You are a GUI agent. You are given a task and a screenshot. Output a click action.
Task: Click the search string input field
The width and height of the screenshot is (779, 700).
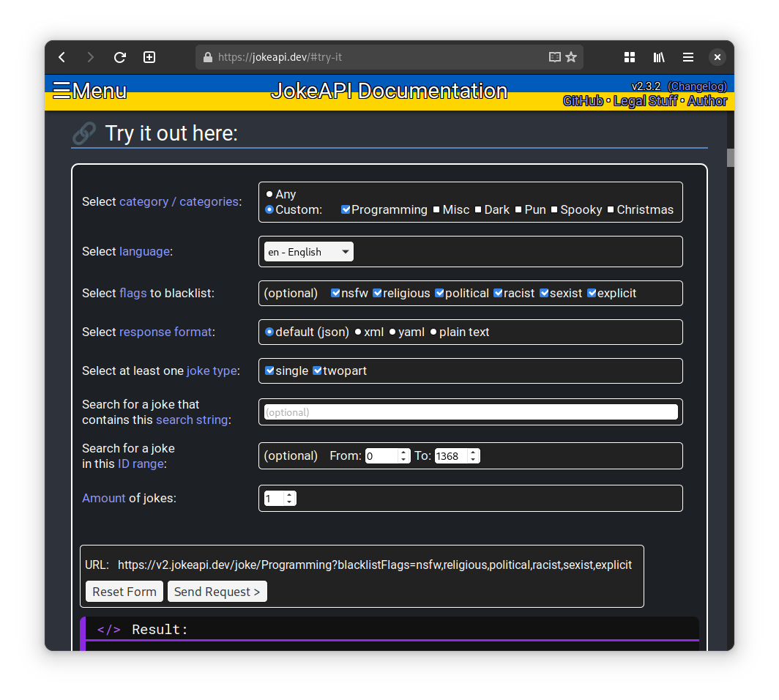[471, 412]
